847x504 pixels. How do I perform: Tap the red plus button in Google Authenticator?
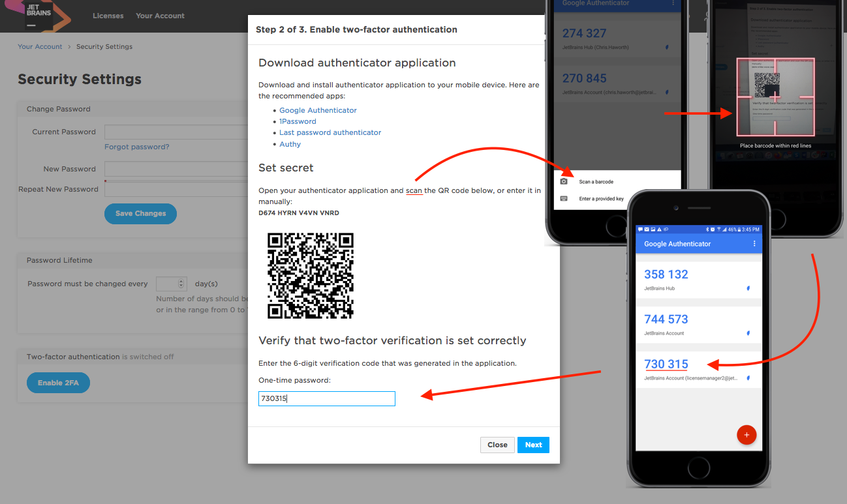pos(746,435)
